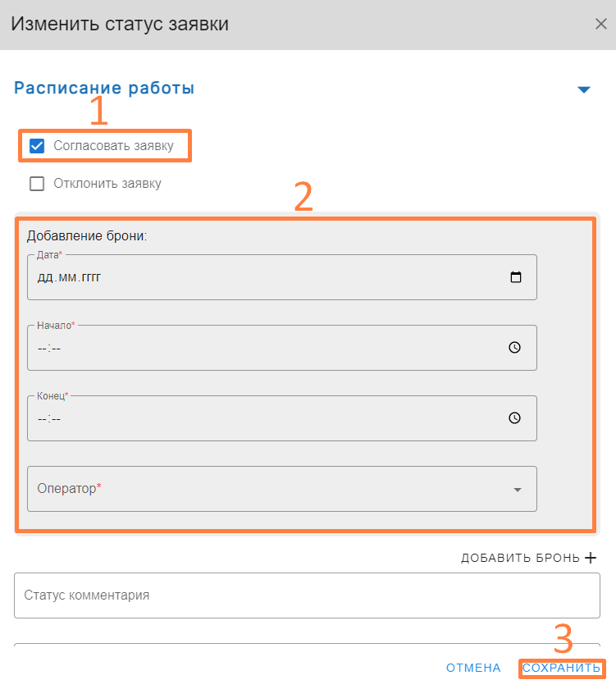Click into the Начало time input

246,348
